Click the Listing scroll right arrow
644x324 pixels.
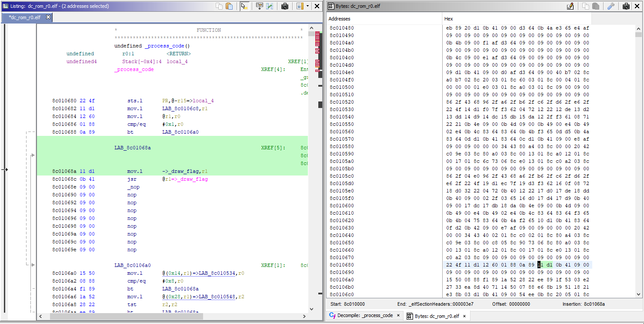[305, 316]
